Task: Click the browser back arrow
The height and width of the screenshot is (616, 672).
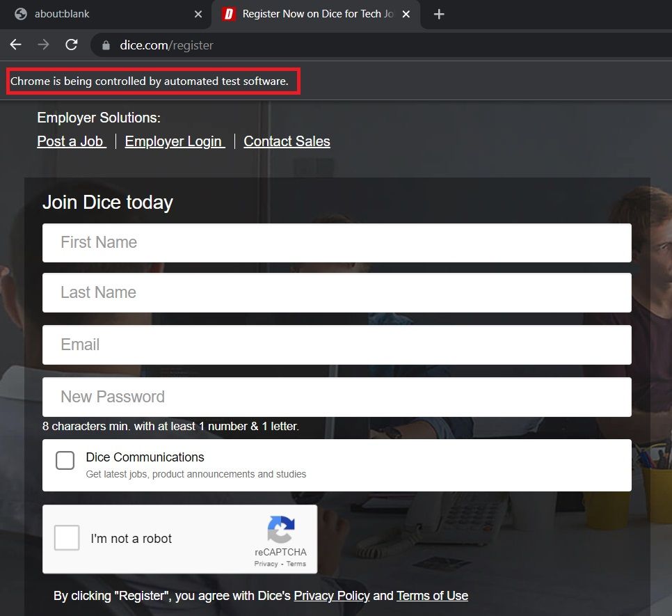Action: pos(15,45)
